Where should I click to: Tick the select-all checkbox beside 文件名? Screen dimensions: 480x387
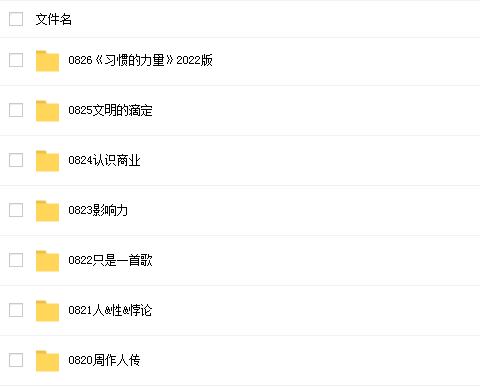click(16, 19)
